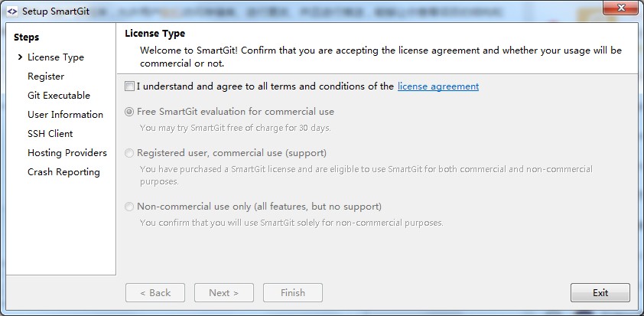This screenshot has width=644, height=316.
Task: Select Registered user, commercial use option
Action: click(129, 153)
